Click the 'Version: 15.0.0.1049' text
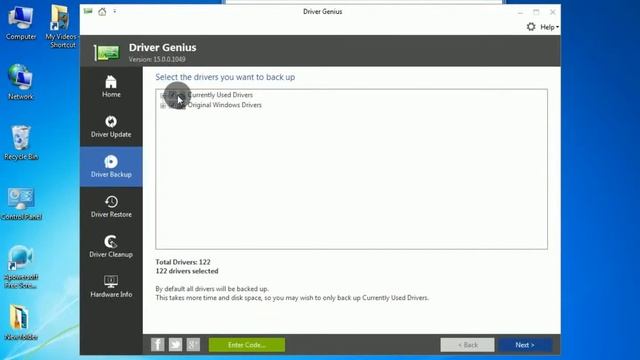 [x=157, y=59]
